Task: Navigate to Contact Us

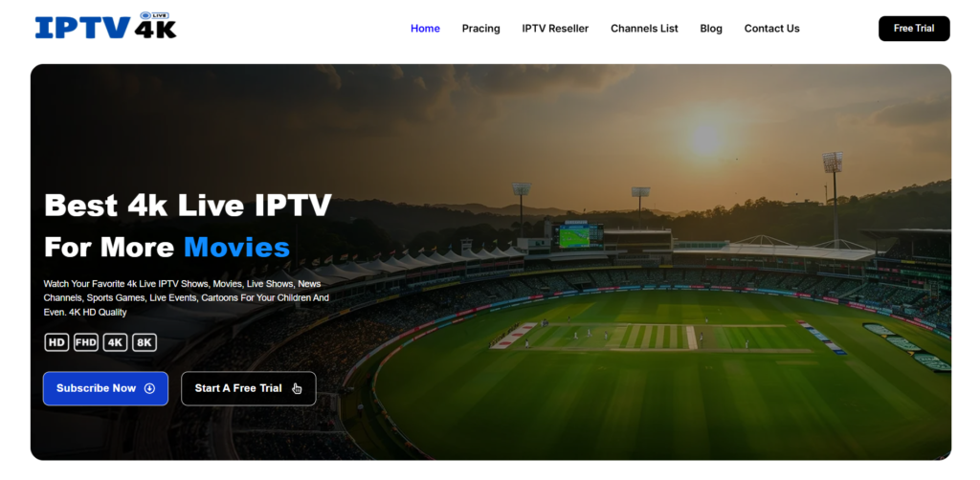Action: coord(771,29)
